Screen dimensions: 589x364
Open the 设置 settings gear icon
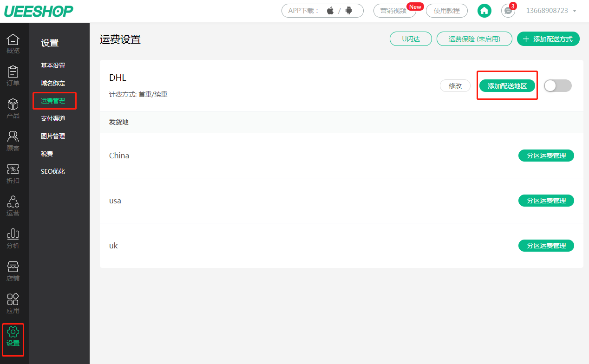[13, 332]
